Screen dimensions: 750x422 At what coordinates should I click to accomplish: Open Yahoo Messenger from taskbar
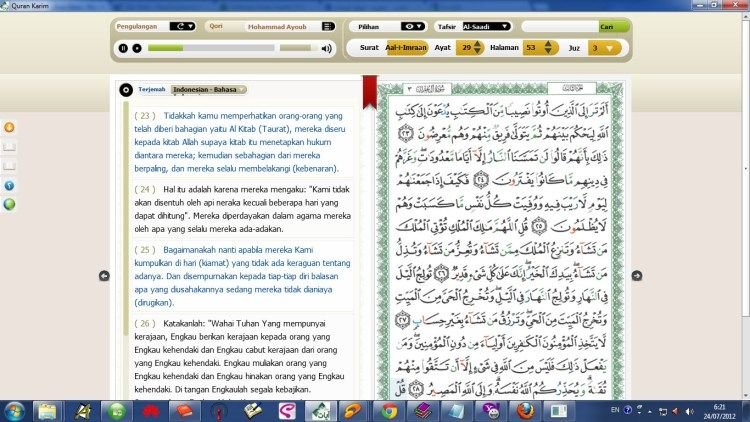click(491, 411)
